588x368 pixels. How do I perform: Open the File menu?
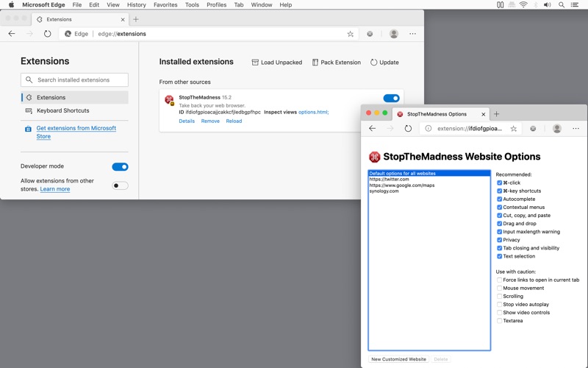77,5
